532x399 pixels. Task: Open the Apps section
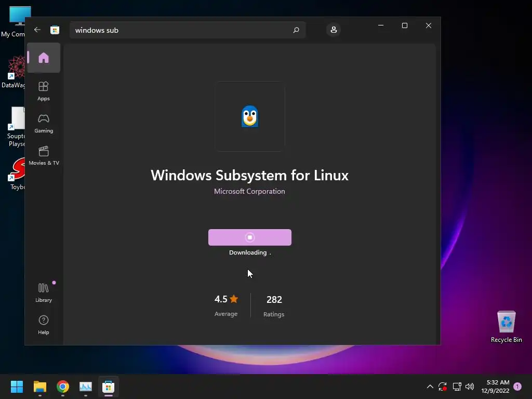click(x=44, y=91)
